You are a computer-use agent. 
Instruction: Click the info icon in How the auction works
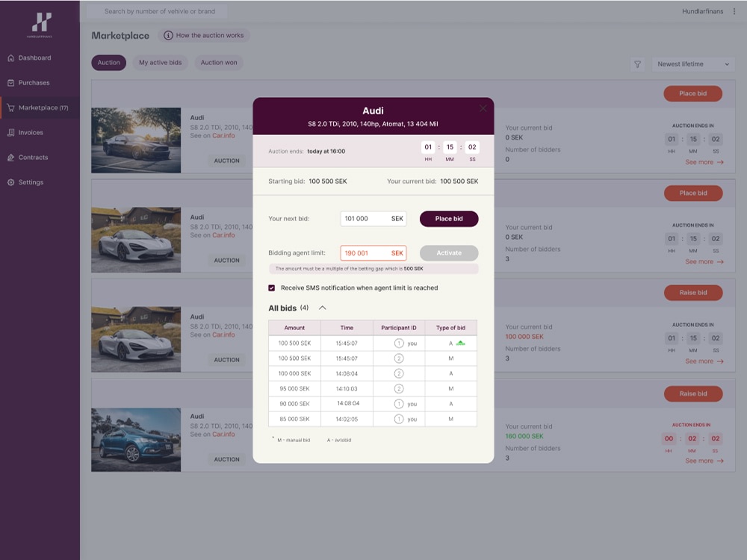(x=168, y=35)
